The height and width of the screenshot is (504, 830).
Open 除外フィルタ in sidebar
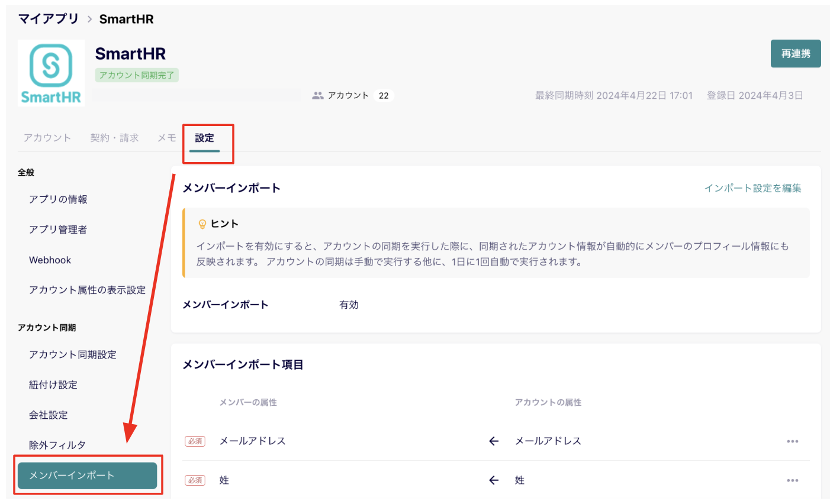[57, 445]
